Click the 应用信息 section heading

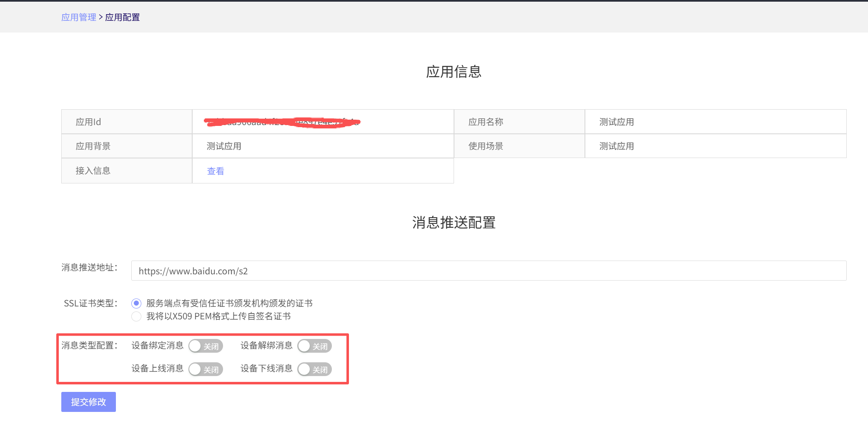pos(454,72)
